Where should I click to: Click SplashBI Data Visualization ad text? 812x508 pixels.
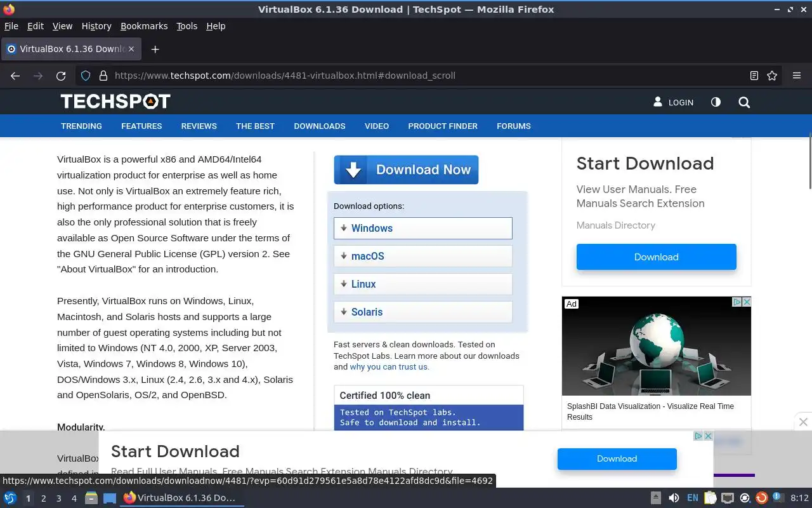[x=650, y=411]
